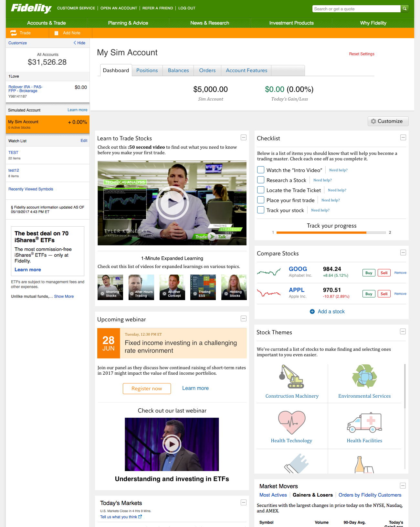Click the Fidelity logo
The image size is (420, 527).
[x=31, y=8]
